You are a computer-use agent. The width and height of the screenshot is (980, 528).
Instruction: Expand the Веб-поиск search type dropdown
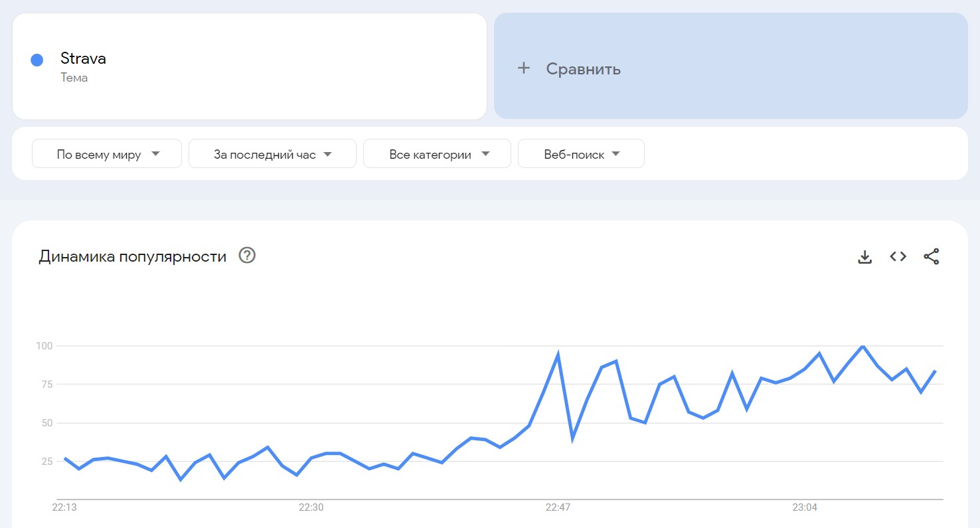pyautogui.click(x=581, y=154)
